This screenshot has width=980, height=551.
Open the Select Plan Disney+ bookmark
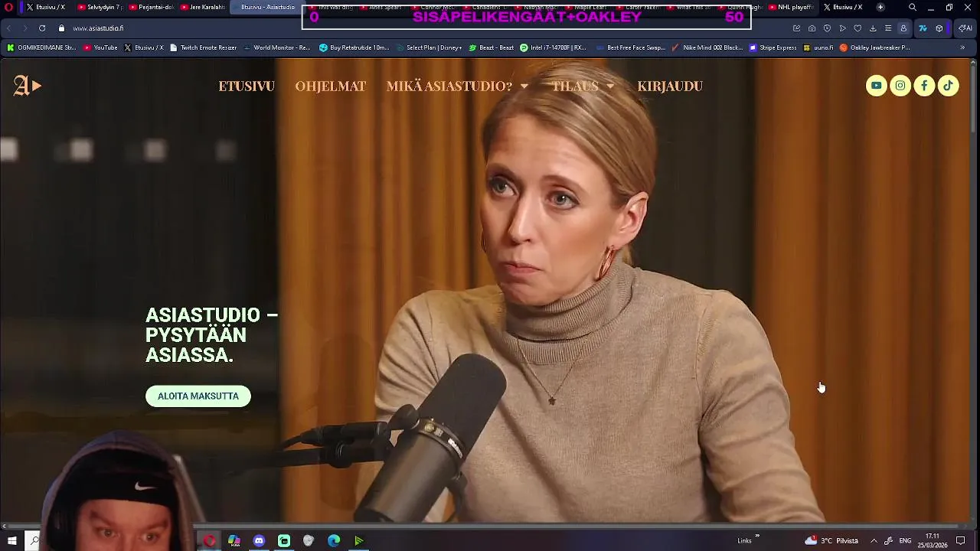429,47
